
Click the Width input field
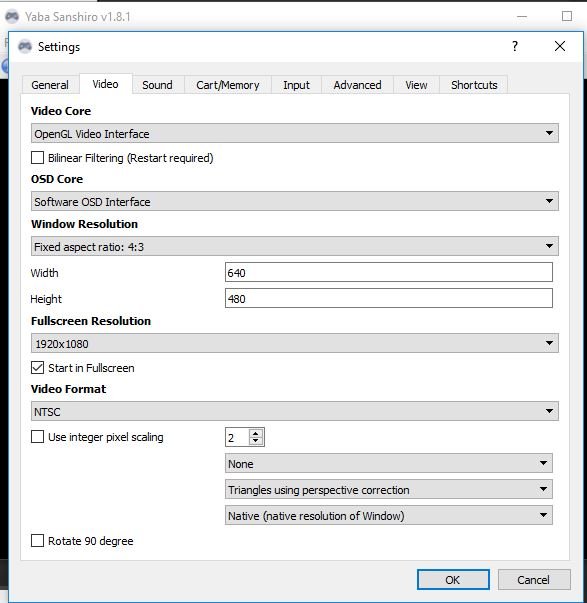point(389,272)
